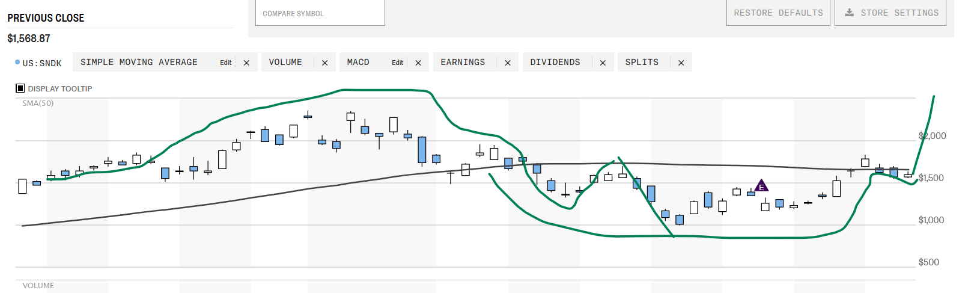Viewport: 980px width, 293px height.
Task: Click the download icon in Store Settings
Action: pyautogui.click(x=849, y=13)
